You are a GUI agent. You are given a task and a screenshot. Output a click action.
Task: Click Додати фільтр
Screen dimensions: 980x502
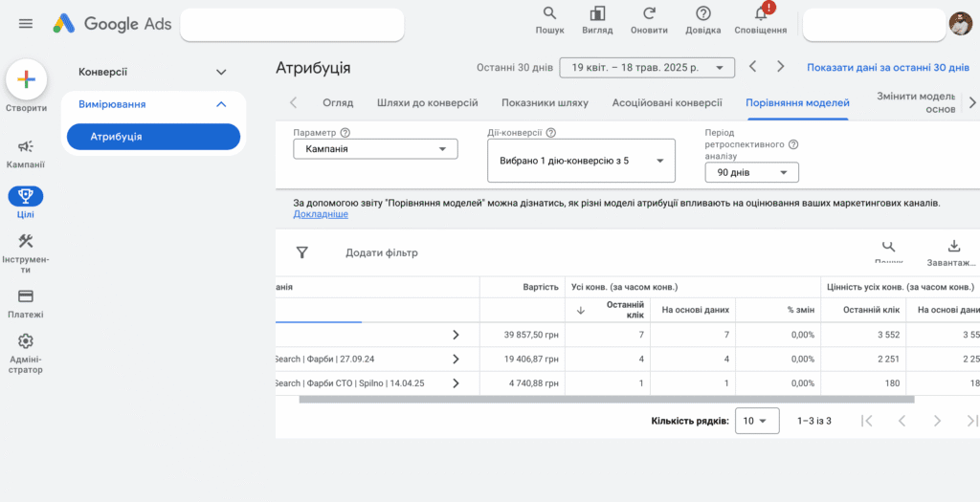click(x=382, y=252)
